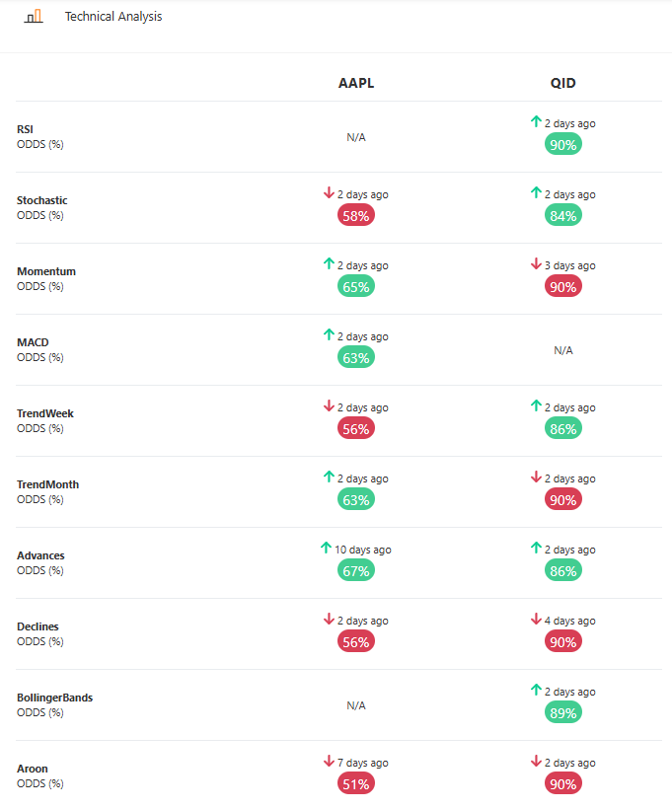Click red down arrow for AAPL Stochastic
The height and width of the screenshot is (809, 672).
tap(329, 193)
